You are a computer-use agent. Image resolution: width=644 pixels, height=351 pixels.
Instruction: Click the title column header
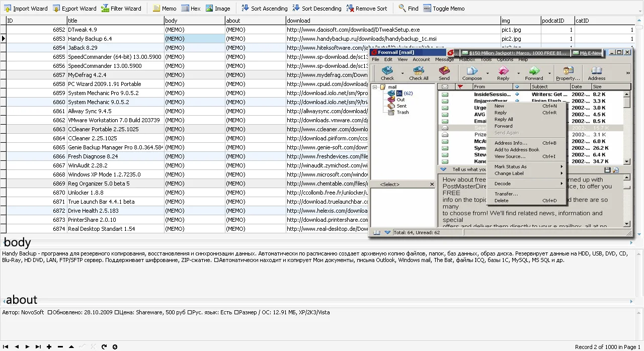[x=116, y=21]
